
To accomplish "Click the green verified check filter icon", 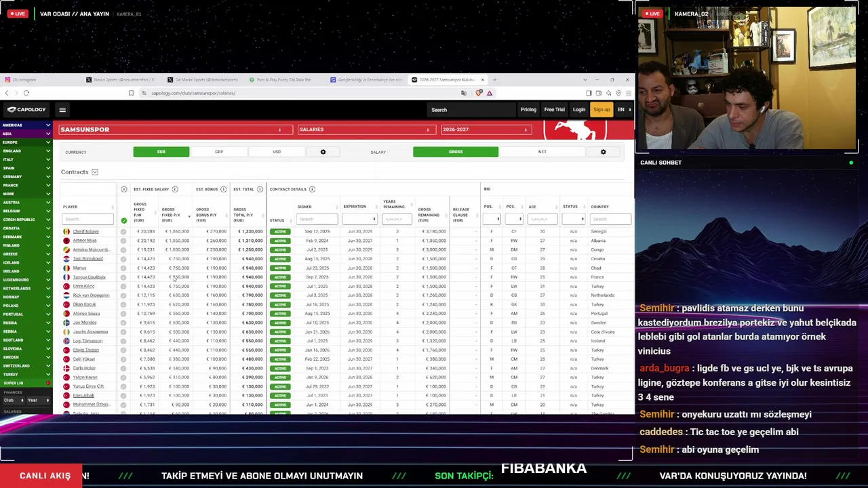I will point(123,220).
